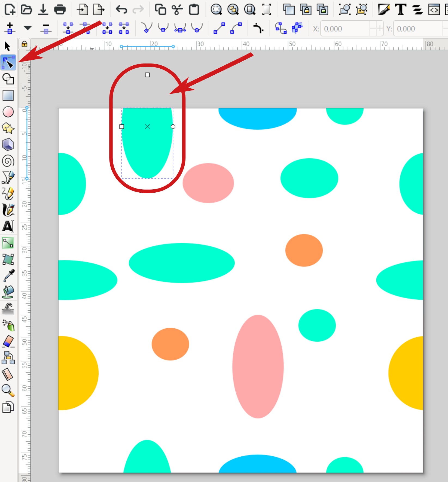Choose the Paint bucket fill tool

pyautogui.click(x=8, y=292)
